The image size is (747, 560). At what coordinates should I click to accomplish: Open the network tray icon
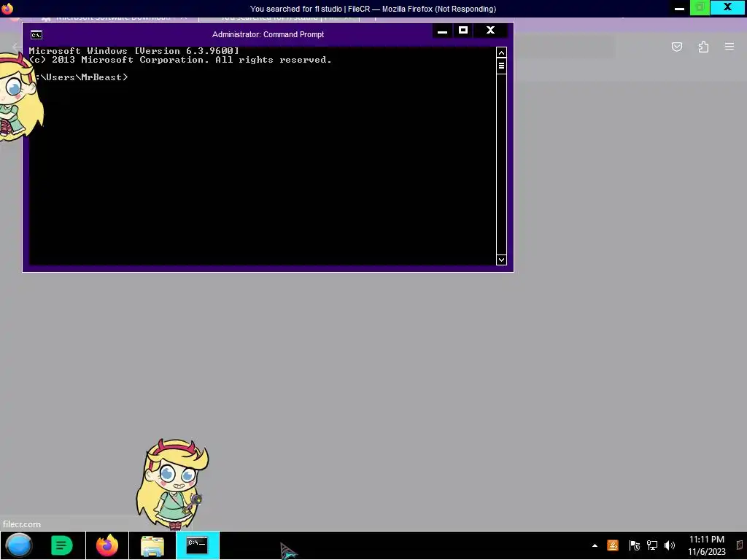click(x=651, y=545)
